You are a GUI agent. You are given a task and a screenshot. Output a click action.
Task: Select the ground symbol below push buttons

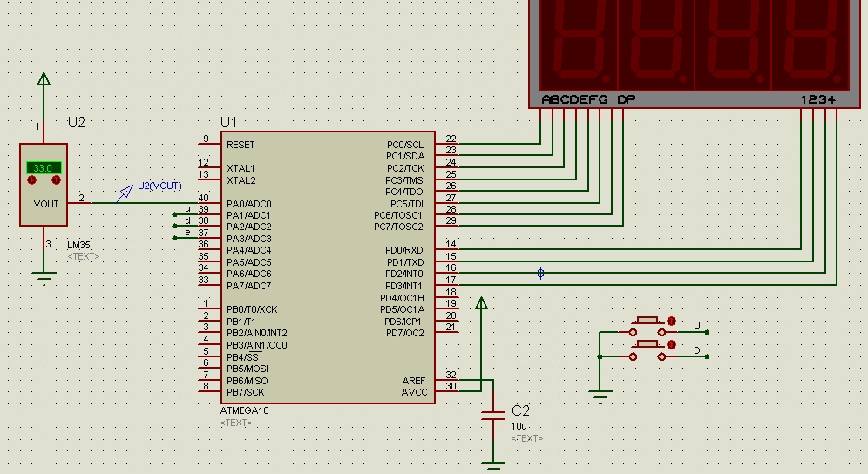pyautogui.click(x=600, y=397)
